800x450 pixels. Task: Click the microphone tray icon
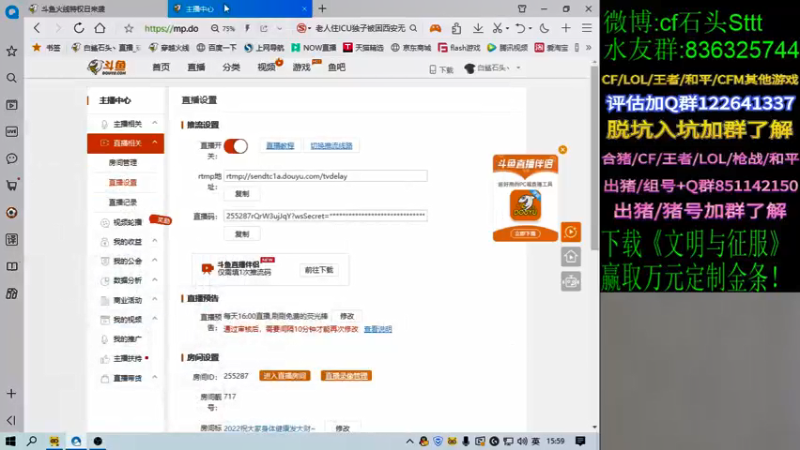(x=466, y=441)
